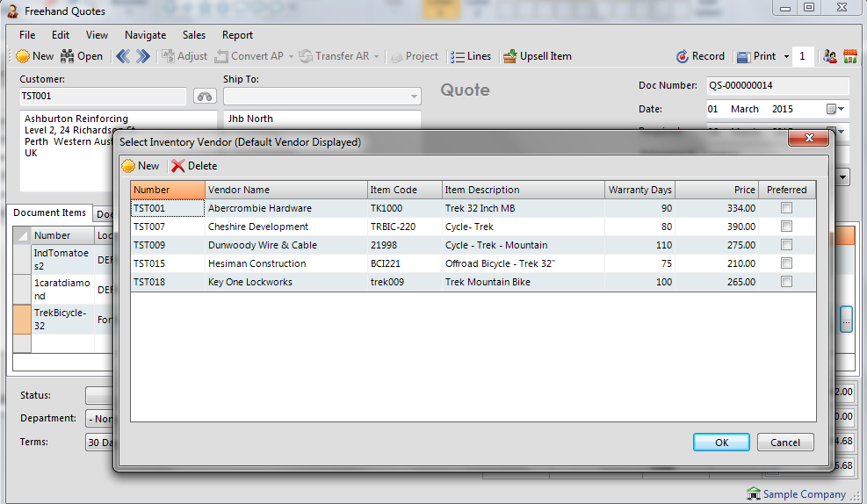This screenshot has height=504, width=867.
Task: Go to the next record with the forward arrows
Action: click(x=143, y=56)
